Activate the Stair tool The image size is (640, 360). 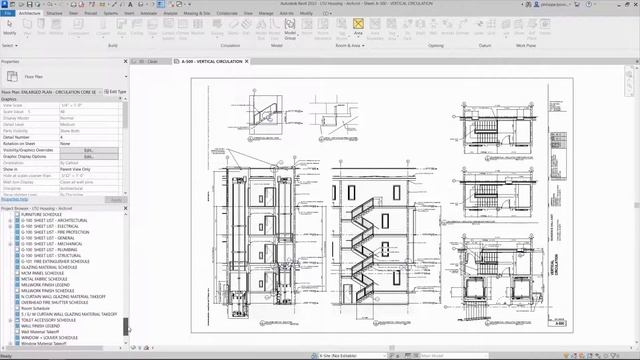point(246,27)
